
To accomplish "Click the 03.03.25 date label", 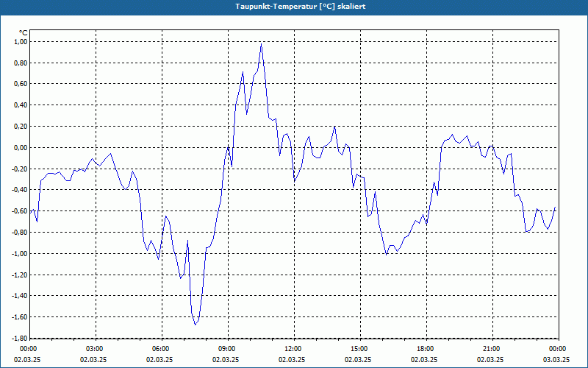I will pyautogui.click(x=556, y=359).
